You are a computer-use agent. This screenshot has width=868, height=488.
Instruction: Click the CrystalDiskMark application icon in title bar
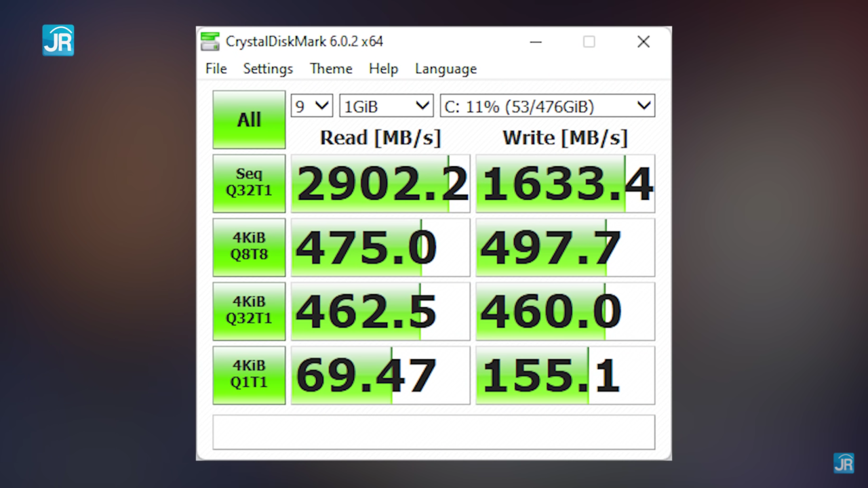coord(210,41)
